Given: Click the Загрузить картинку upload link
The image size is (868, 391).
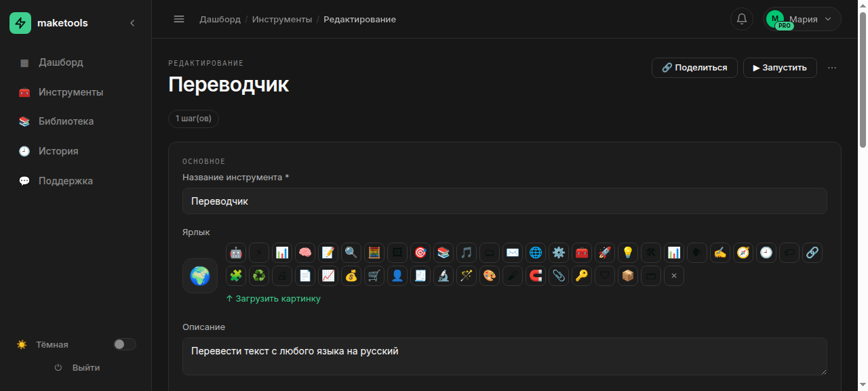Looking at the screenshot, I should tap(273, 298).
